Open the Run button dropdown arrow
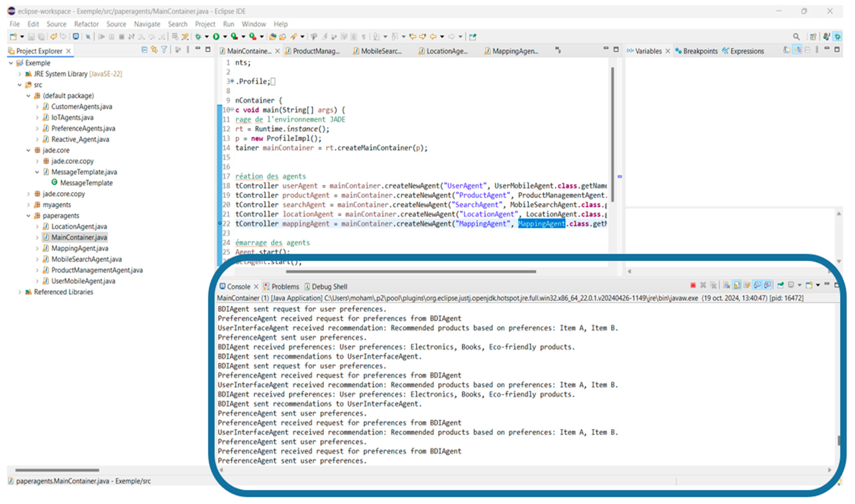The height and width of the screenshot is (504, 855). (225, 36)
